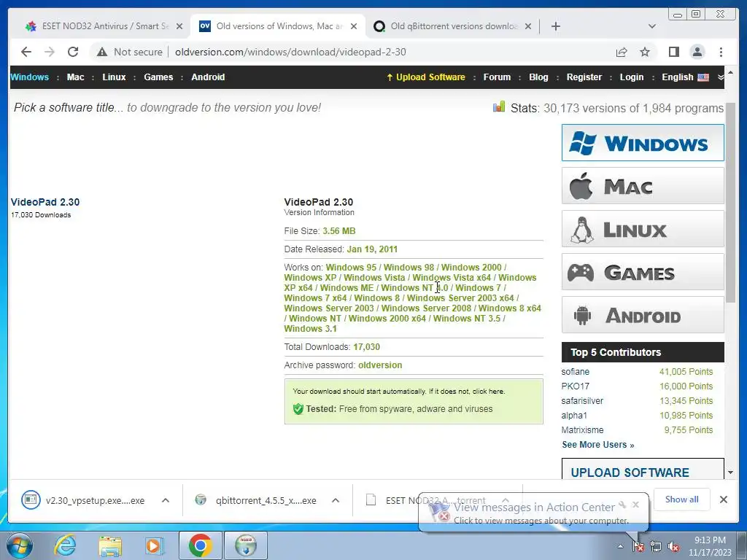Screen dimensions: 747x560
Task: Reload the oldversion.com page
Action: tap(73, 52)
